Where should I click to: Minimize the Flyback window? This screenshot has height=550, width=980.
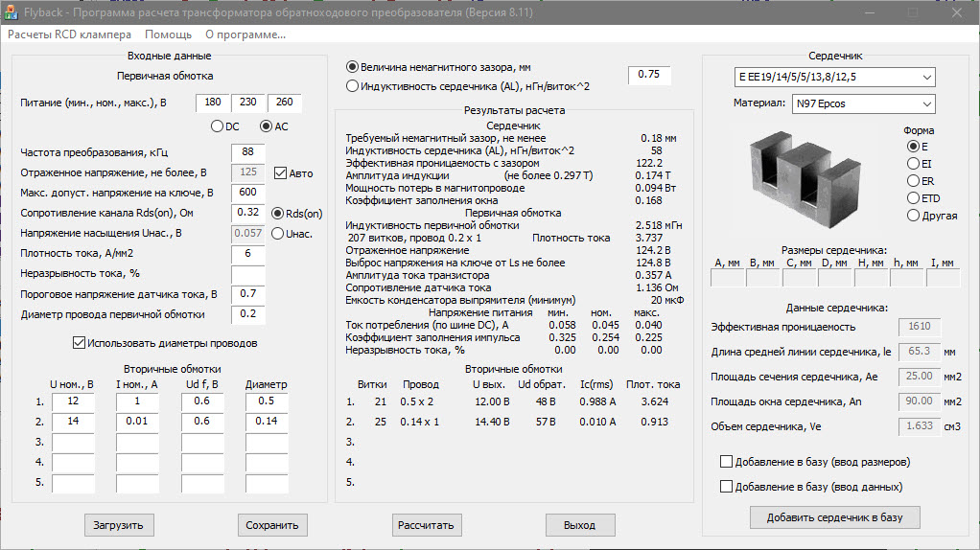870,12
